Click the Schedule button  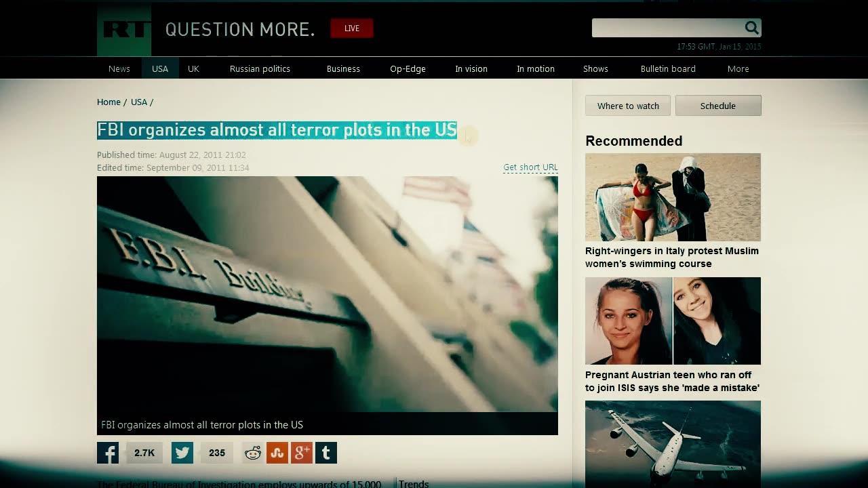718,106
